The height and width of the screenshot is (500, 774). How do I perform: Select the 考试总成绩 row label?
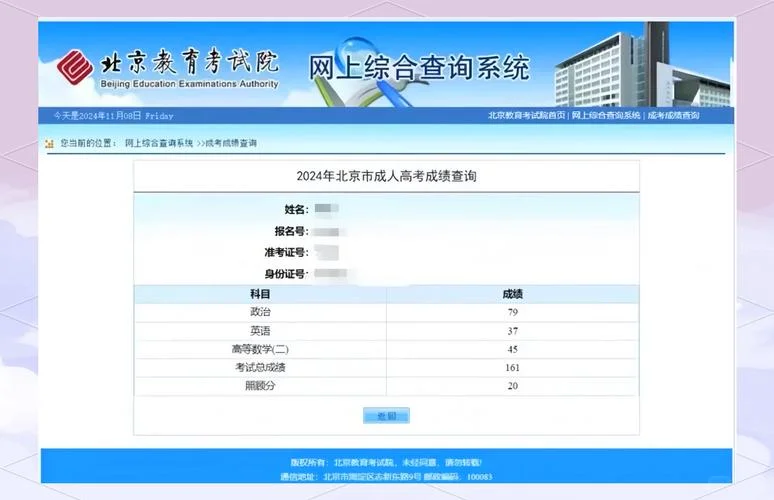pos(260,367)
